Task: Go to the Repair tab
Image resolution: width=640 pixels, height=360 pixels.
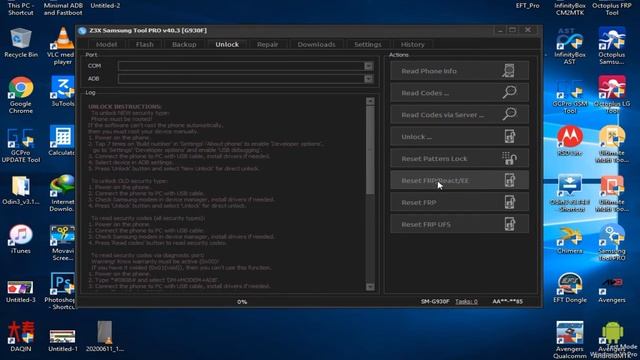Action: 268,44
